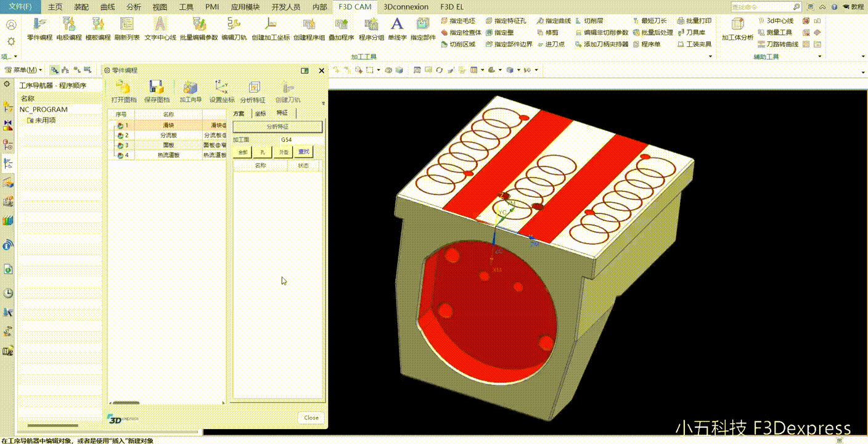The width and height of the screenshot is (868, 444).
Task: Expand the dialog toolbar overflow arrow
Action: pos(323,103)
